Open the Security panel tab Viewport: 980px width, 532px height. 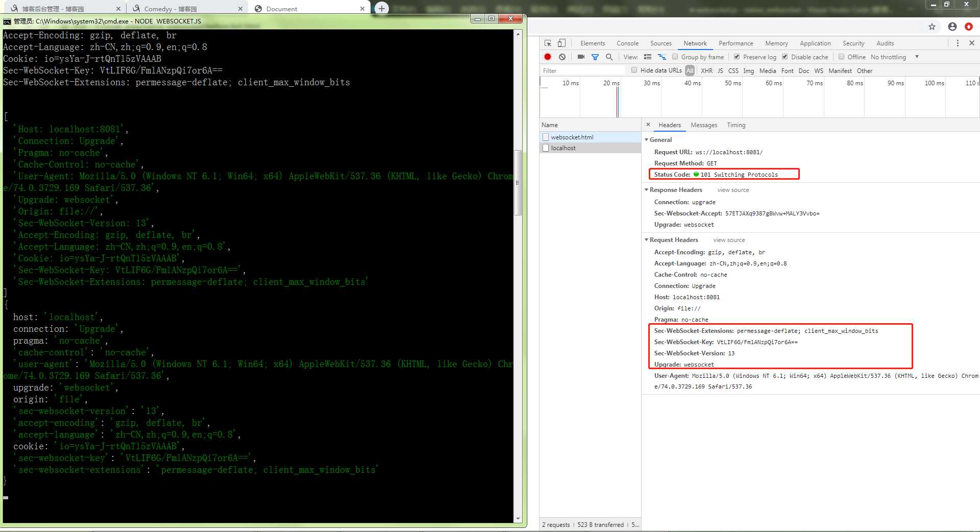[853, 43]
